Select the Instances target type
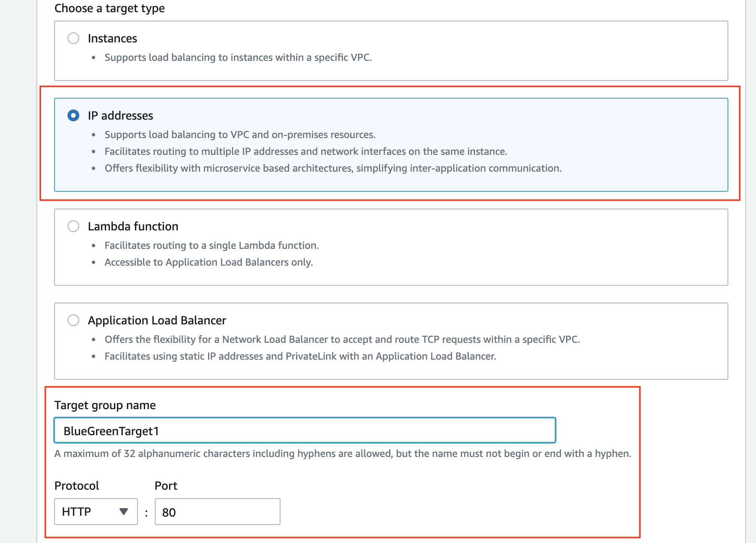Viewport: 756px width, 543px height. click(74, 38)
